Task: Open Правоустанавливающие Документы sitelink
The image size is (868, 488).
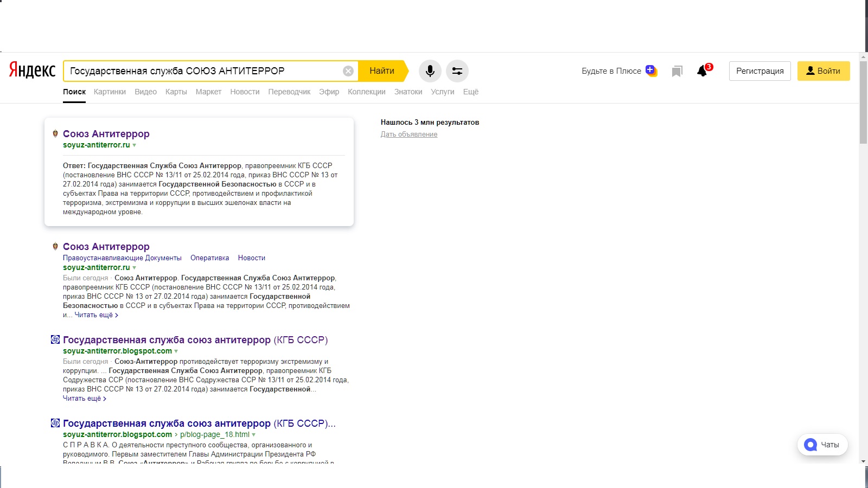Action: [x=122, y=258]
